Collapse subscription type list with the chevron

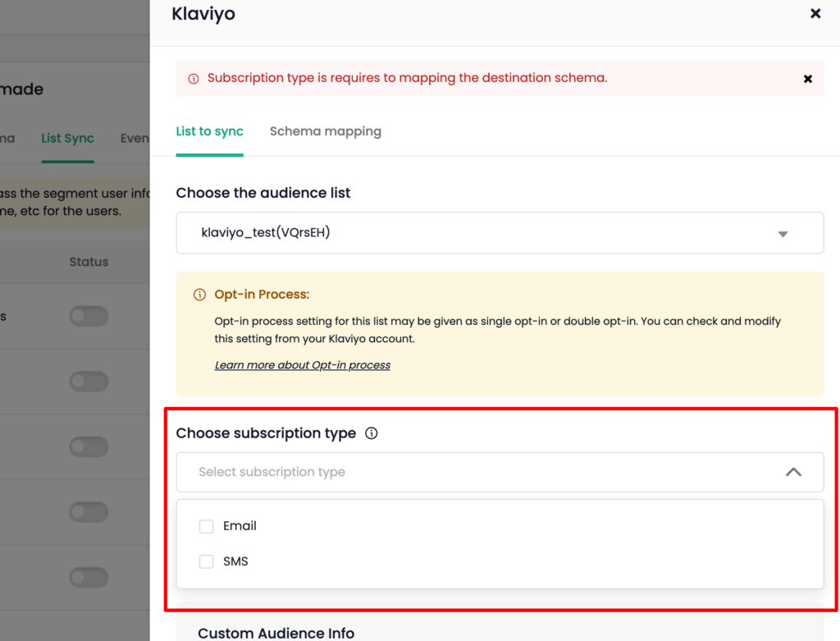793,472
